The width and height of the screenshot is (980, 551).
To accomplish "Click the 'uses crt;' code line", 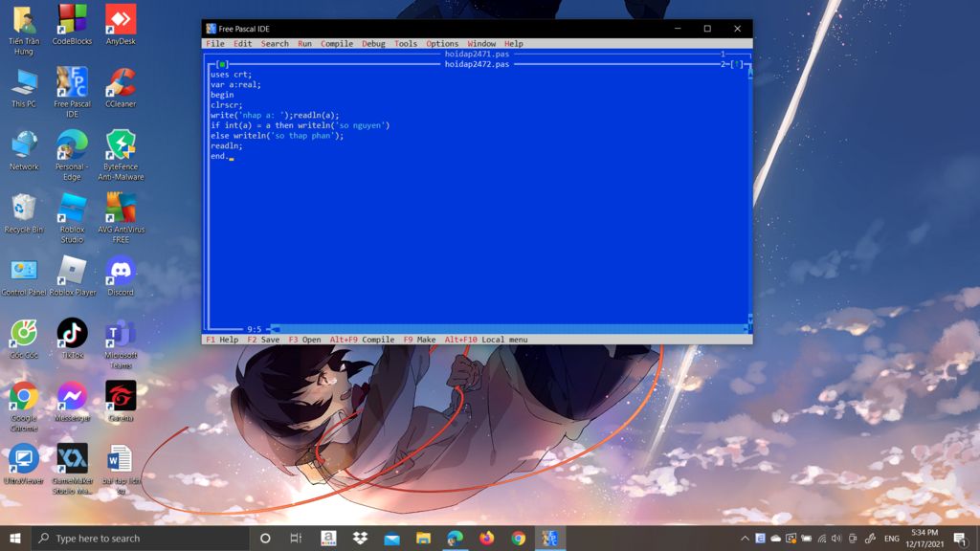I will pos(232,75).
